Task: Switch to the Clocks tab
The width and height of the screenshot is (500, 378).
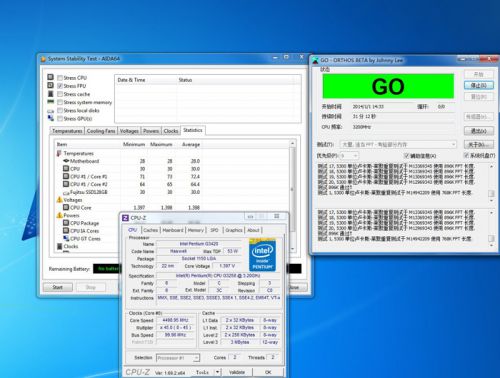Action: tap(171, 131)
